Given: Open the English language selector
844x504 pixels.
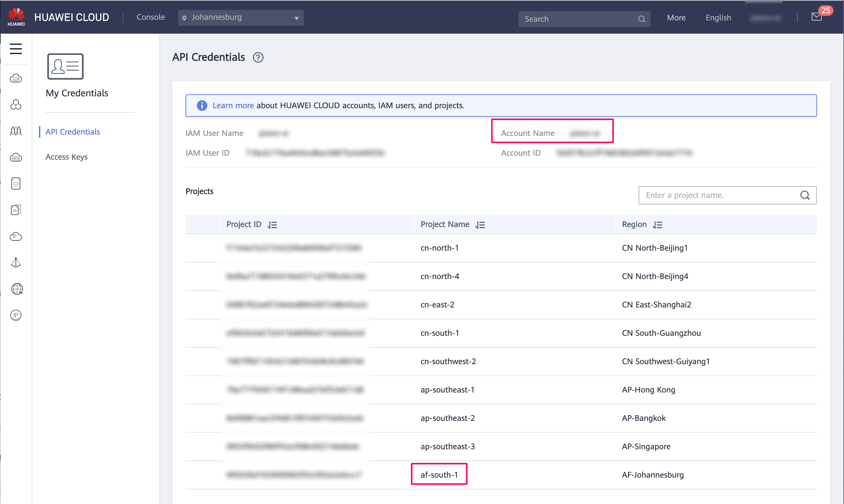Looking at the screenshot, I should coord(718,18).
